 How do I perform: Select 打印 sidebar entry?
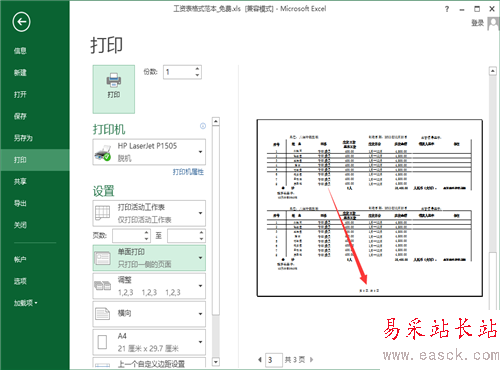pyautogui.click(x=35, y=160)
